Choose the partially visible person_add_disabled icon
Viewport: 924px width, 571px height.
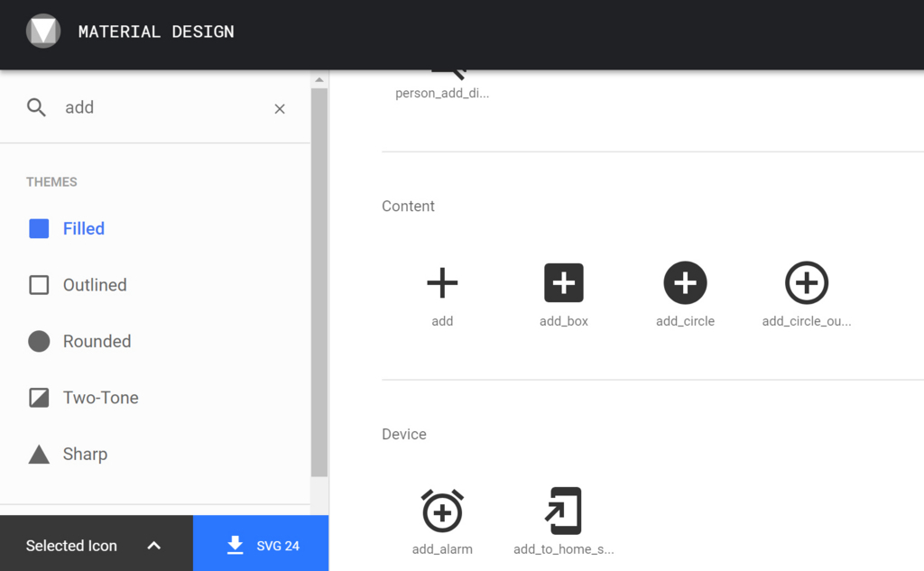tap(449, 74)
